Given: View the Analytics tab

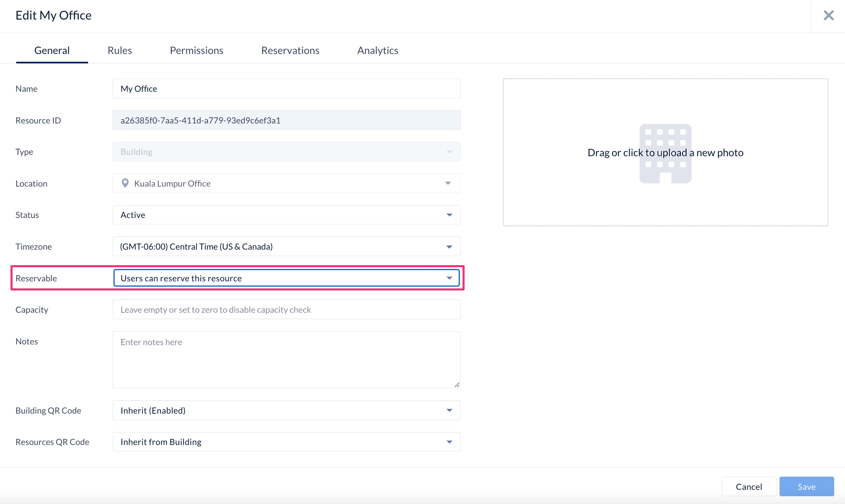Looking at the screenshot, I should click(377, 50).
